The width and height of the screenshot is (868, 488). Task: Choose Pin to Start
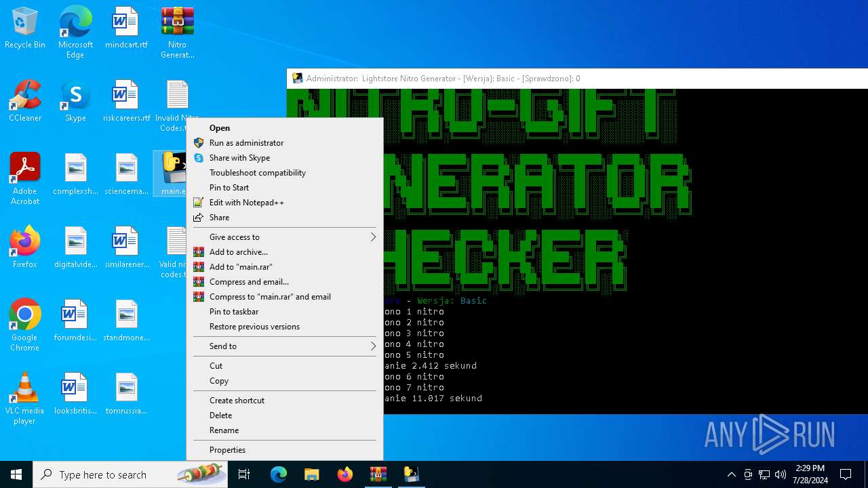pos(285,188)
